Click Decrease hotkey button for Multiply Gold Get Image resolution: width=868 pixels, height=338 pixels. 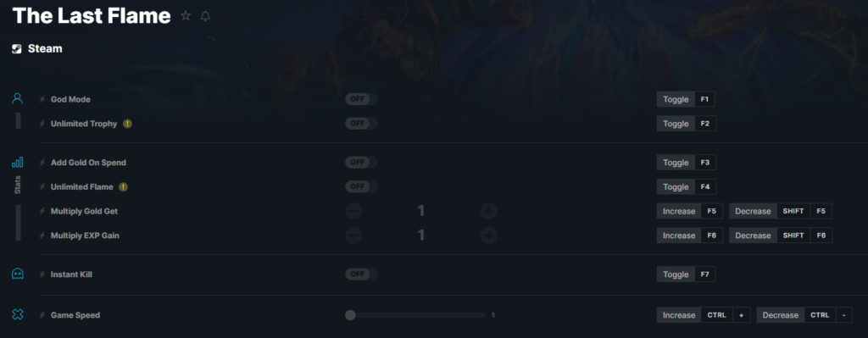point(781,211)
